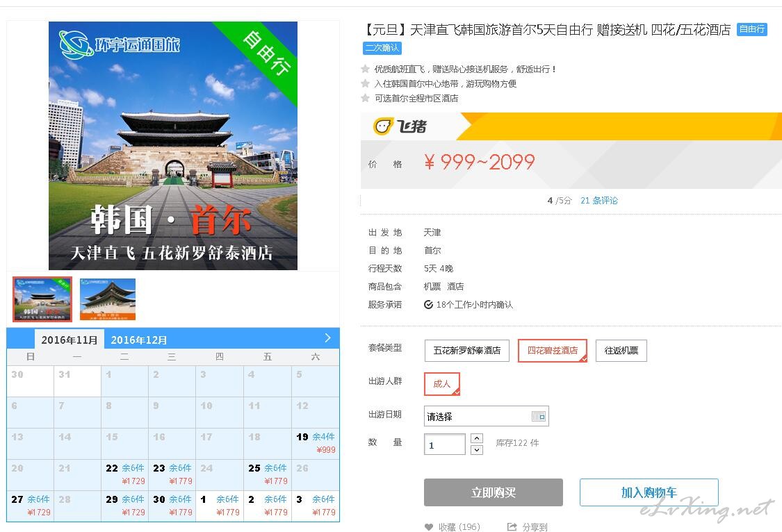Image resolution: width=782 pixels, height=532 pixels.
Task: Click the heart favorite icon
Action: click(428, 526)
